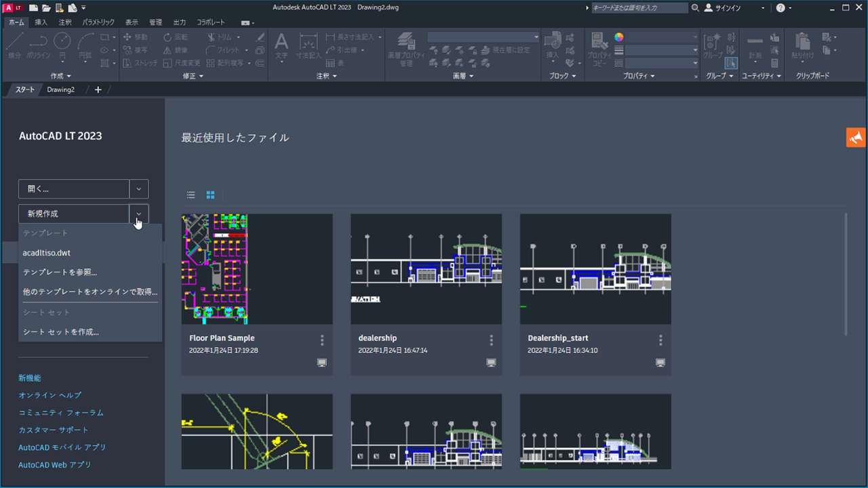Click the Open folder icon in quick access toolbar
868x488 pixels.
pyautogui.click(x=45, y=8)
